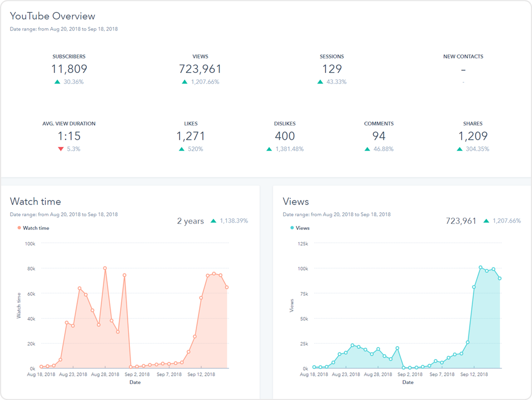Click the up arrow next to Comments 46.88%
The width and height of the screenshot is (532, 400).
coord(367,149)
